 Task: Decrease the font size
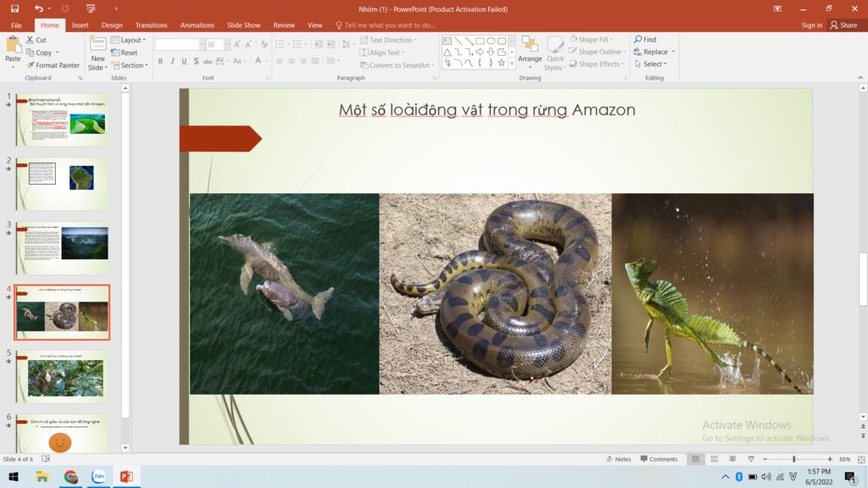pyautogui.click(x=248, y=44)
